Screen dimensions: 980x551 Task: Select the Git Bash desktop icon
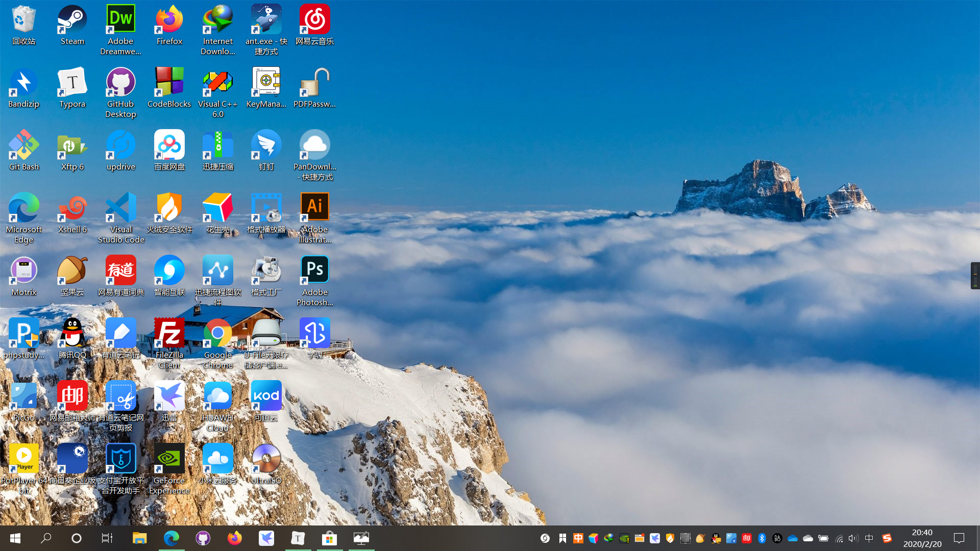[x=23, y=145]
